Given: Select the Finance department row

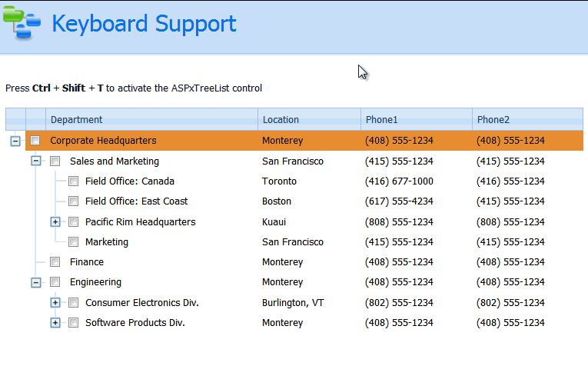Looking at the screenshot, I should [x=87, y=262].
